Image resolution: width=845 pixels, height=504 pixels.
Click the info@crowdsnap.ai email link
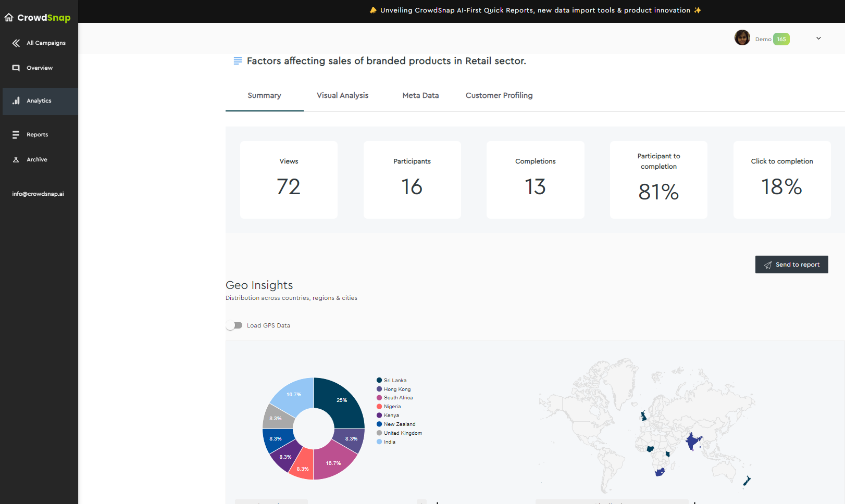point(38,194)
